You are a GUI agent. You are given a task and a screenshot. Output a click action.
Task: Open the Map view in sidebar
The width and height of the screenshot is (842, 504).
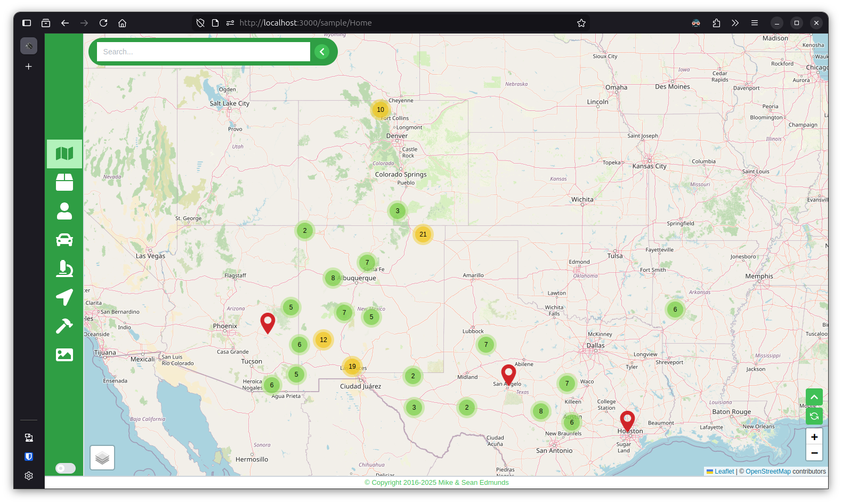[x=64, y=154]
